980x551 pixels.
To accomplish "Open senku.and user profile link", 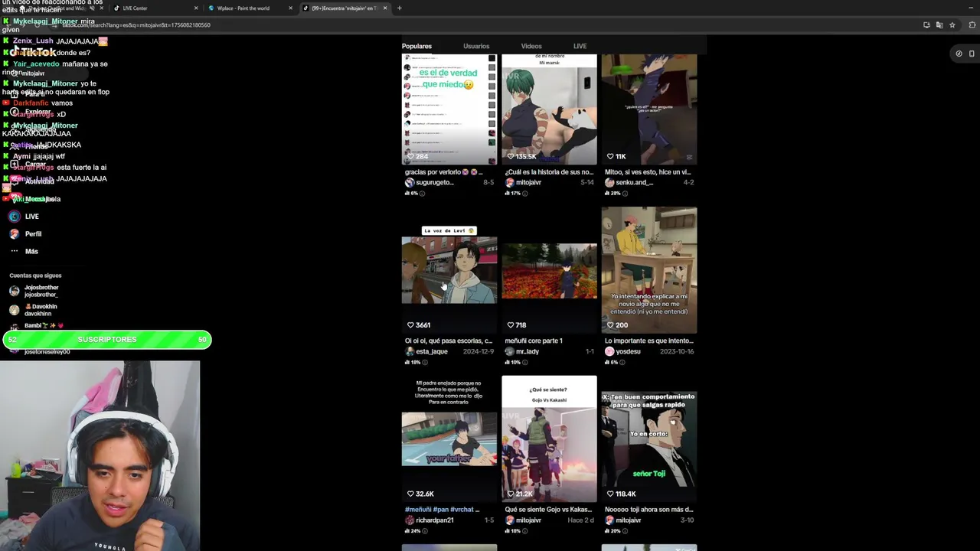I will coord(634,183).
